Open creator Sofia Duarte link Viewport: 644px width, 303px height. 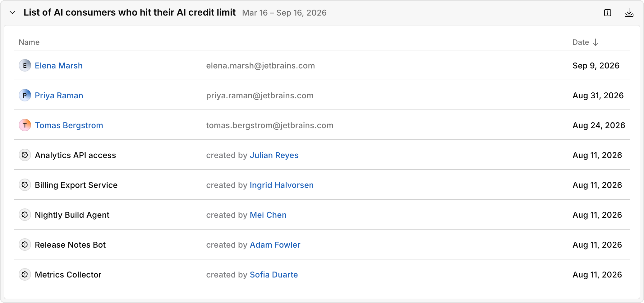274,275
